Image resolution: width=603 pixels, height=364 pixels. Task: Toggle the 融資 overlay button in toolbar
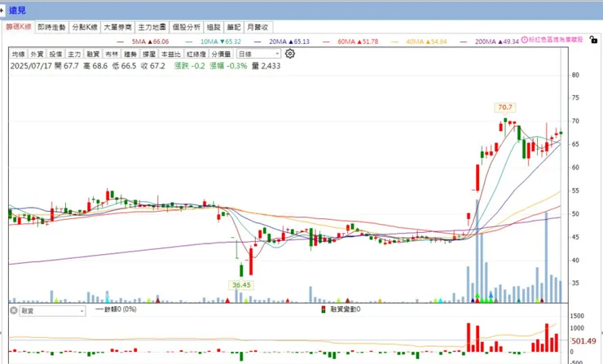pyautogui.click(x=93, y=54)
